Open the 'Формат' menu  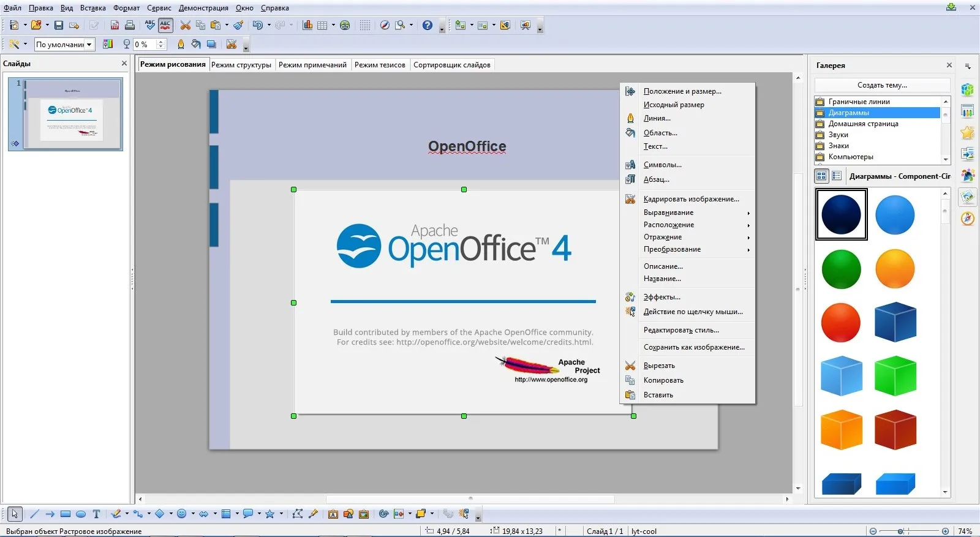pos(126,8)
